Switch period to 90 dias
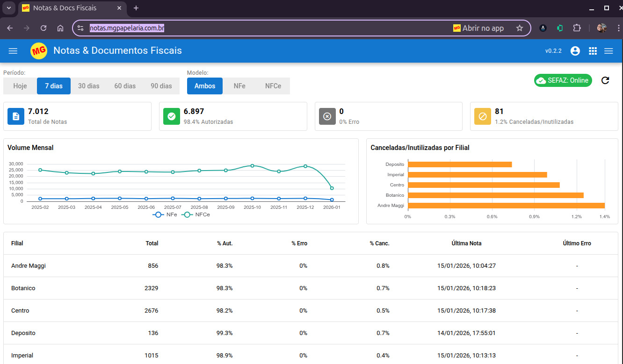623x364 pixels. click(x=161, y=86)
